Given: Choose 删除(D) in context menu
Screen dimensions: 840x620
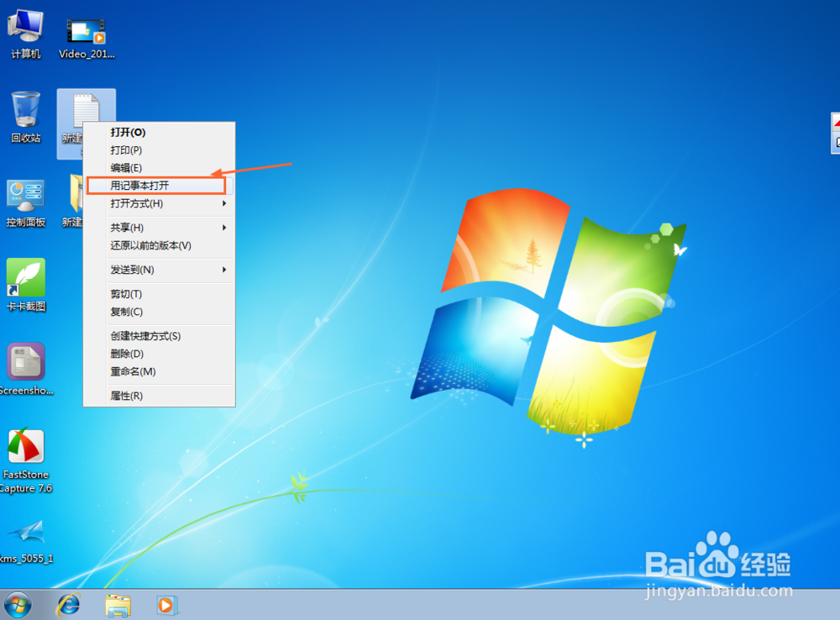Looking at the screenshot, I should click(x=160, y=354).
